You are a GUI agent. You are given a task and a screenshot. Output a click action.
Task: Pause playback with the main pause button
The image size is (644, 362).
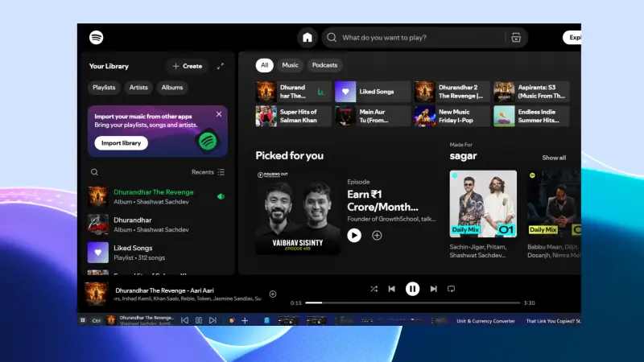point(412,289)
